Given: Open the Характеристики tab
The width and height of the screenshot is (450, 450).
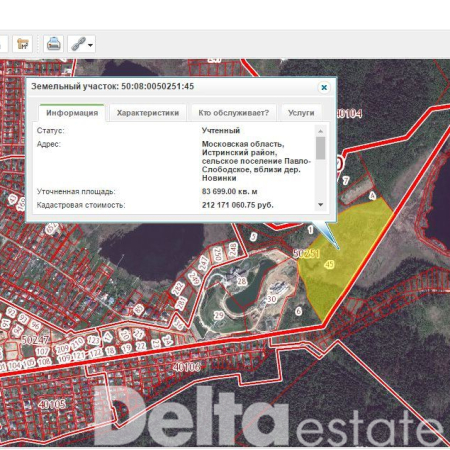Looking at the screenshot, I should pyautogui.click(x=148, y=113).
